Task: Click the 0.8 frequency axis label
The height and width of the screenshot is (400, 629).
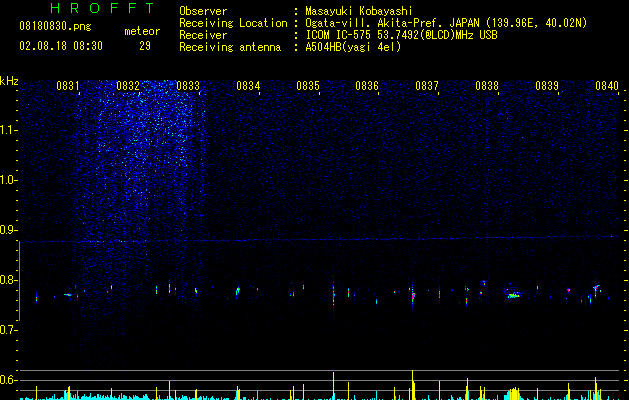Action: point(8,280)
